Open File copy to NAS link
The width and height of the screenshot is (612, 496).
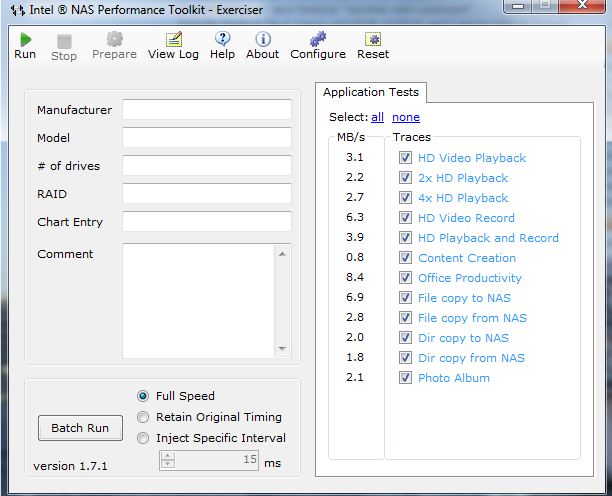point(464,298)
